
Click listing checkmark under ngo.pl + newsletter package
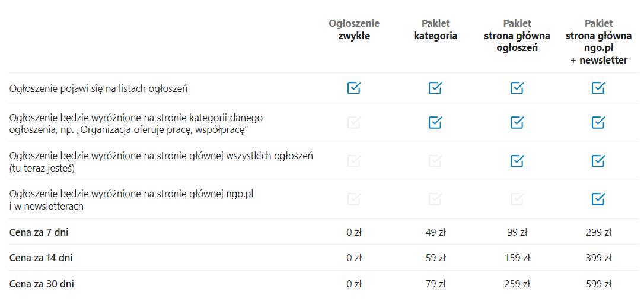click(598, 88)
